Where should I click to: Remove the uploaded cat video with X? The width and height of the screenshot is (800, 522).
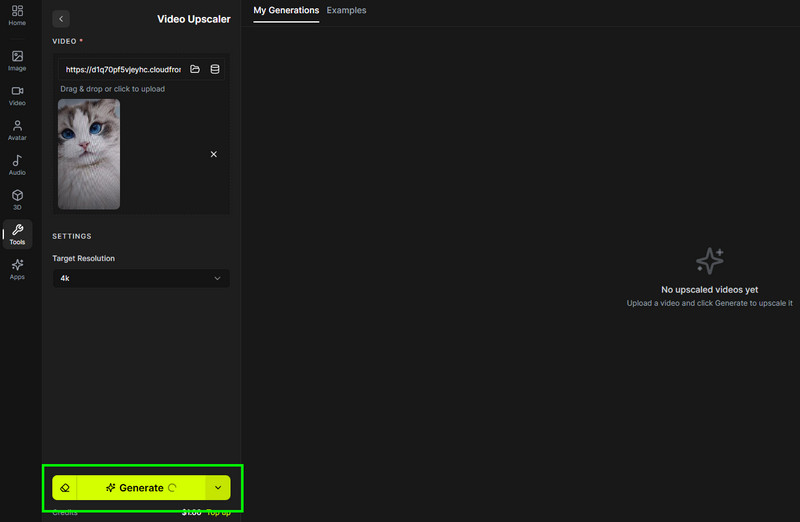pos(214,154)
